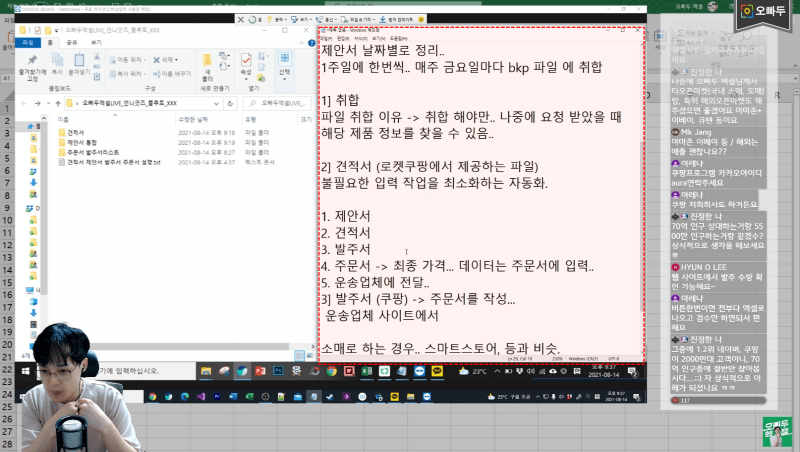Click the remote taskbar search box
This screenshot has height=452, width=800.
click(x=115, y=371)
